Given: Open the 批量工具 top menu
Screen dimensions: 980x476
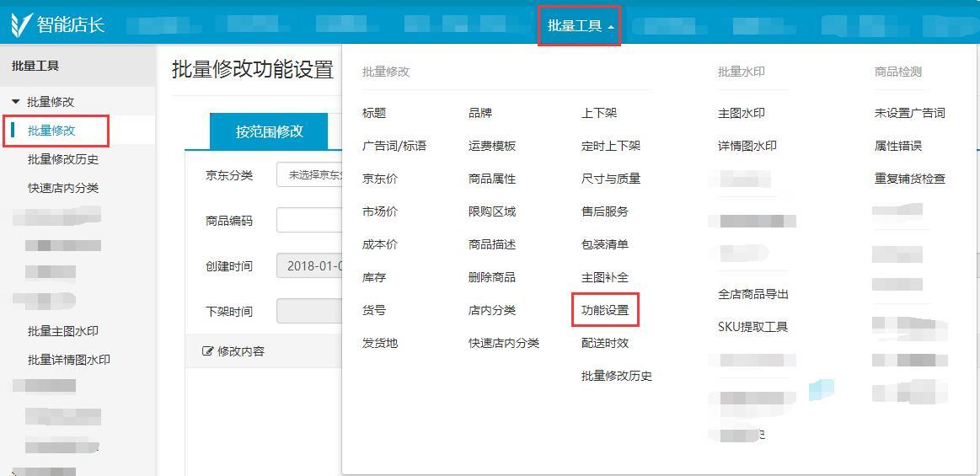Looking at the screenshot, I should [580, 25].
